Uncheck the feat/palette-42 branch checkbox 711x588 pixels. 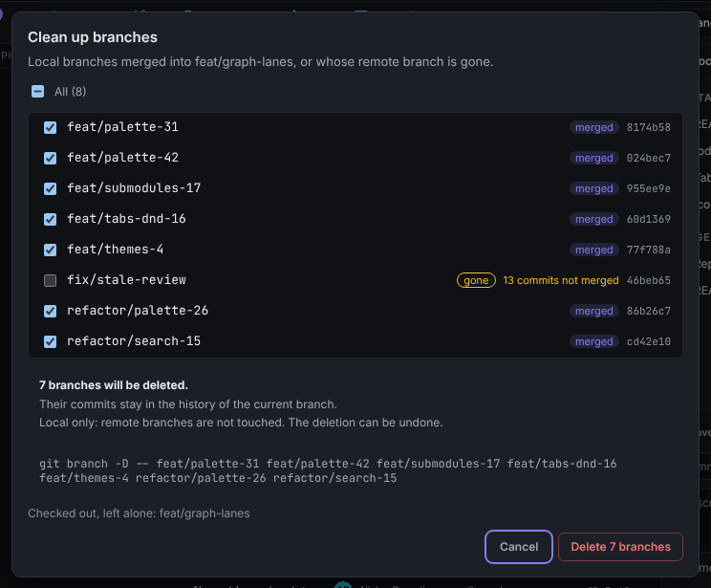(51, 158)
